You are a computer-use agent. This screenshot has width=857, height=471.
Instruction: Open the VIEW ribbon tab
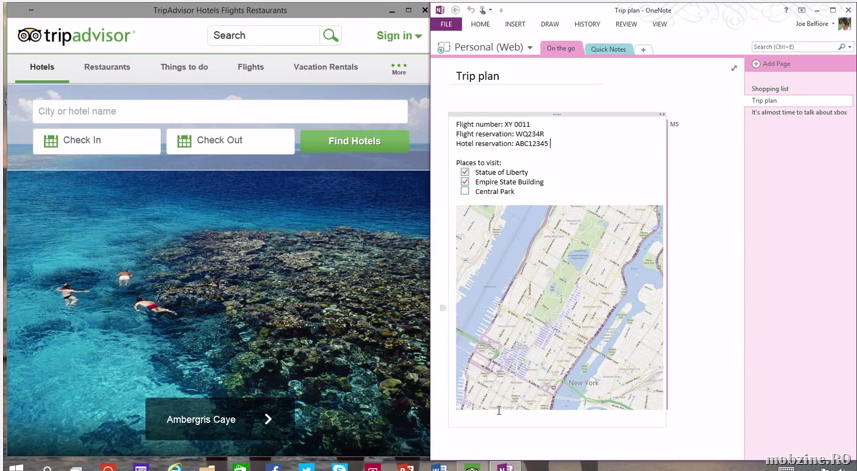coord(659,24)
